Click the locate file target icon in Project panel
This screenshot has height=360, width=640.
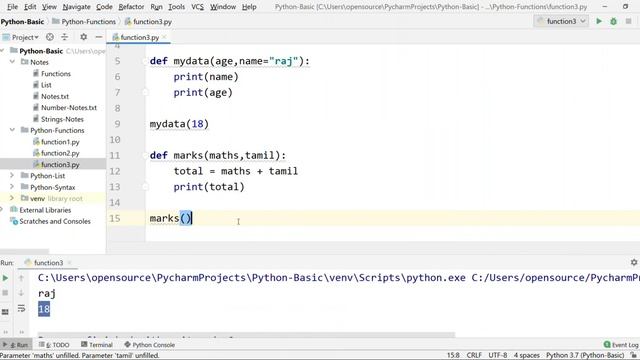(50, 37)
